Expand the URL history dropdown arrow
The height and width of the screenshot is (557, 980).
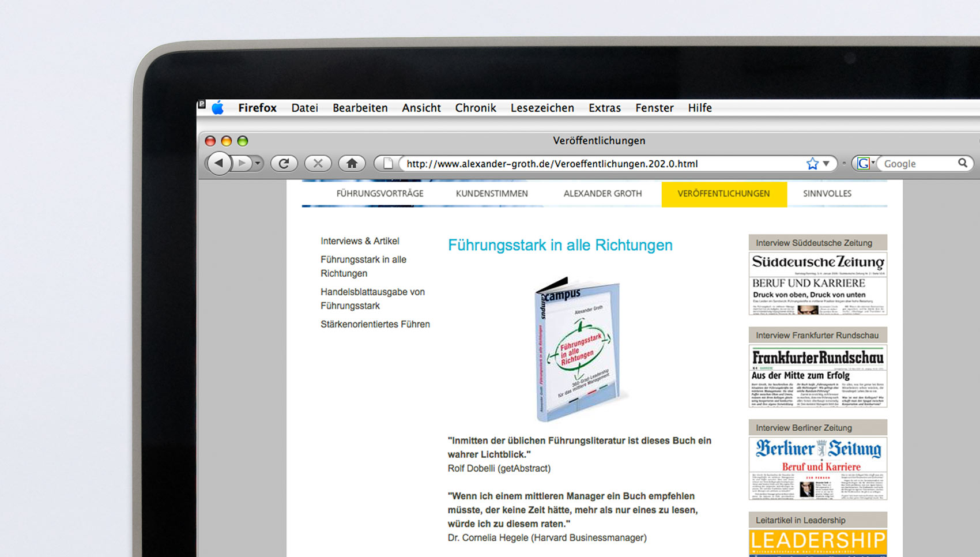(x=827, y=164)
